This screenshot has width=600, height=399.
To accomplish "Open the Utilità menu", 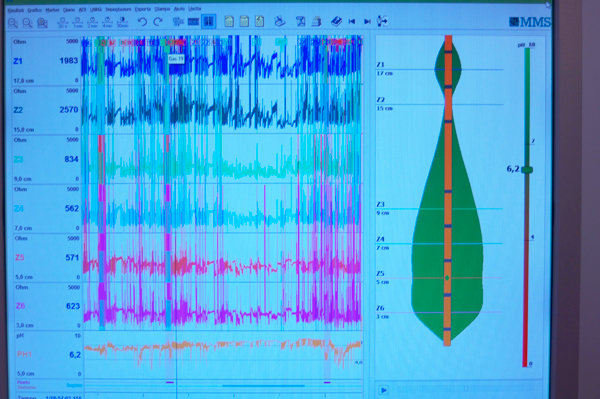I will pos(96,10).
